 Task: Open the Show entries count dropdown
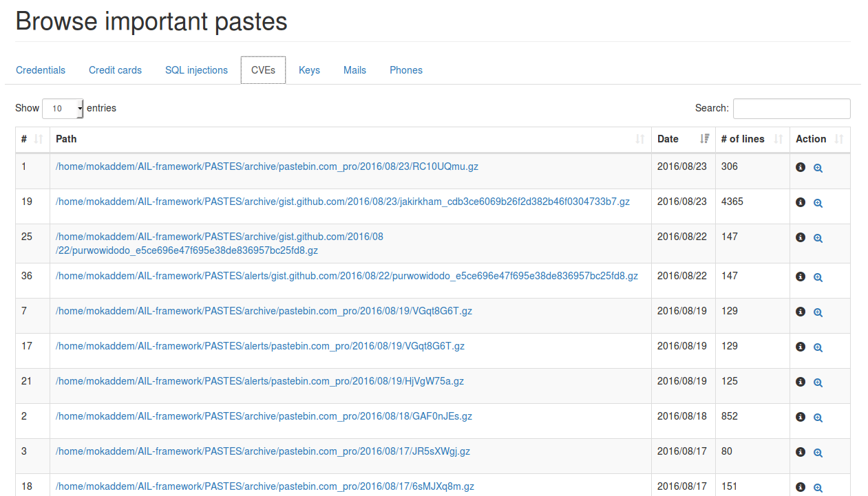coord(63,109)
